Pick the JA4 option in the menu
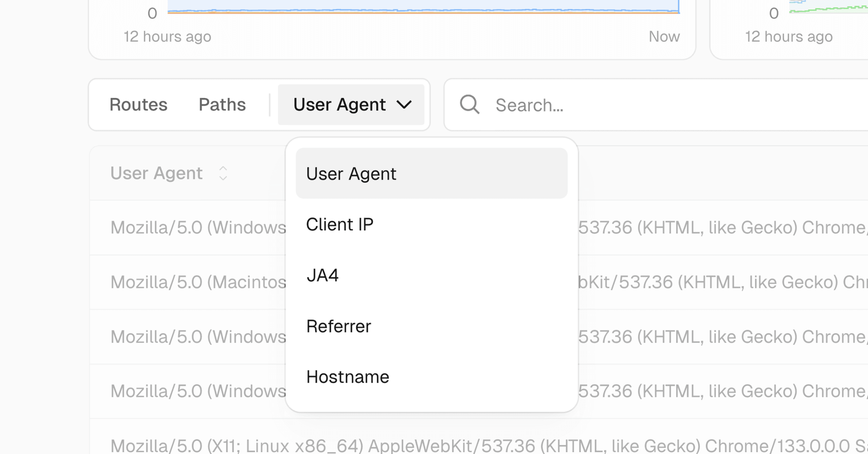 (x=322, y=275)
